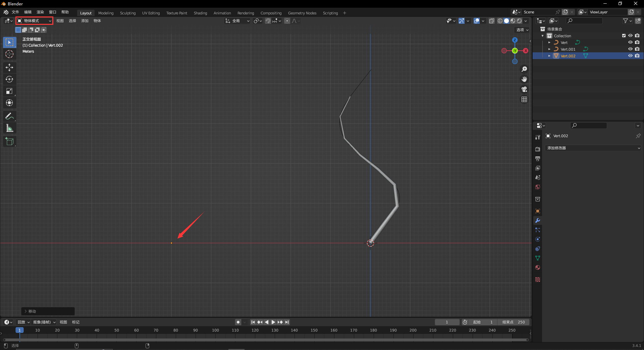Open the Global transform orientation dropdown
Screen dimensions: 644x350
point(237,21)
